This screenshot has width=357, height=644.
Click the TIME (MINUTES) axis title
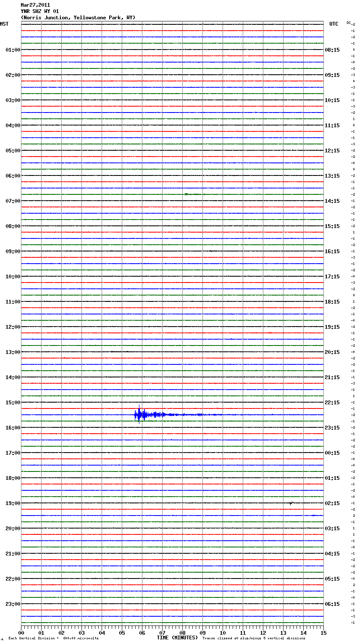pos(177,638)
